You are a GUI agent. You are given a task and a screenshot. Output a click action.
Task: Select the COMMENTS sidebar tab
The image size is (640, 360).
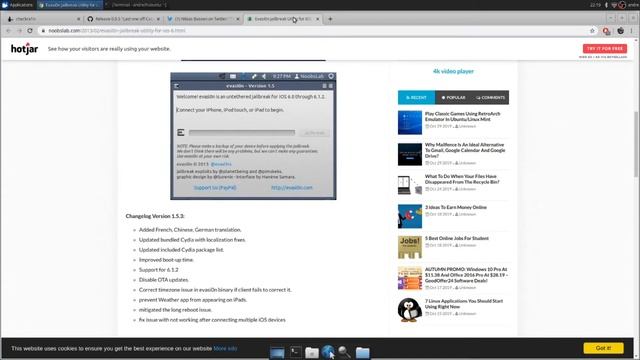(x=490, y=98)
